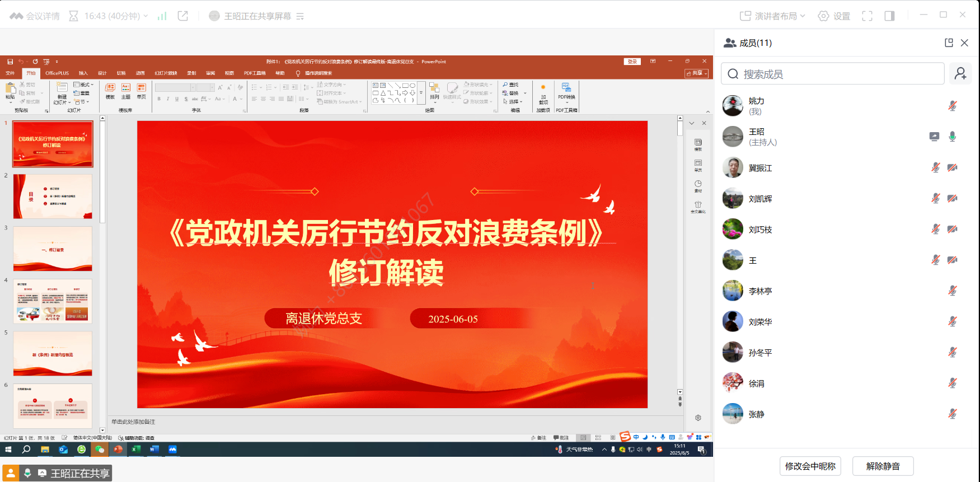Open the network signal status icon

[162, 16]
